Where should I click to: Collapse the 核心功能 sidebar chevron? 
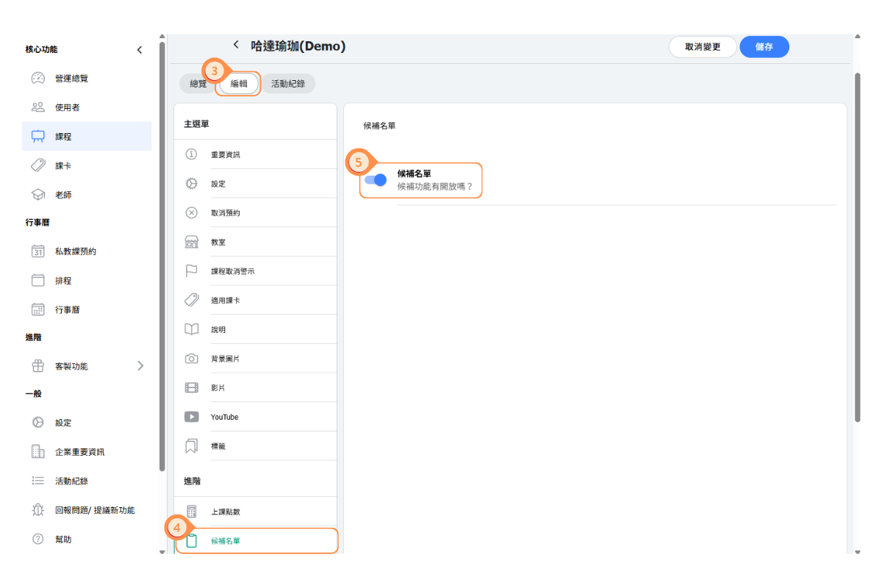pos(140,50)
